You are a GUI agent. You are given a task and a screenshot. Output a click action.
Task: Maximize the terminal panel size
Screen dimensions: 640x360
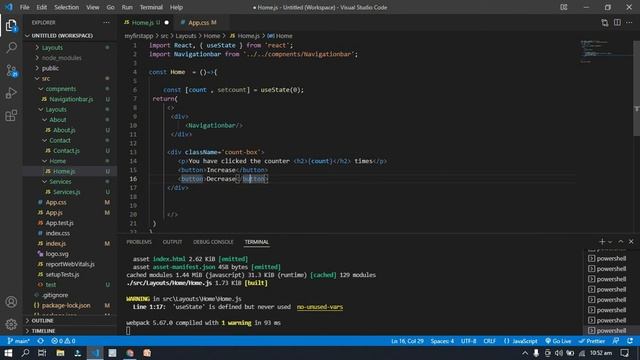[621, 242]
